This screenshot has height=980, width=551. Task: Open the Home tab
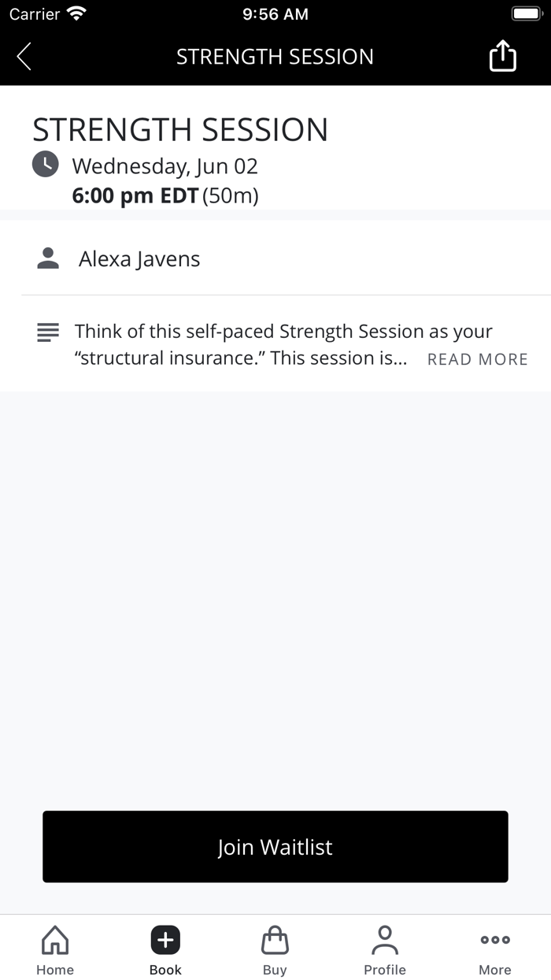click(55, 950)
